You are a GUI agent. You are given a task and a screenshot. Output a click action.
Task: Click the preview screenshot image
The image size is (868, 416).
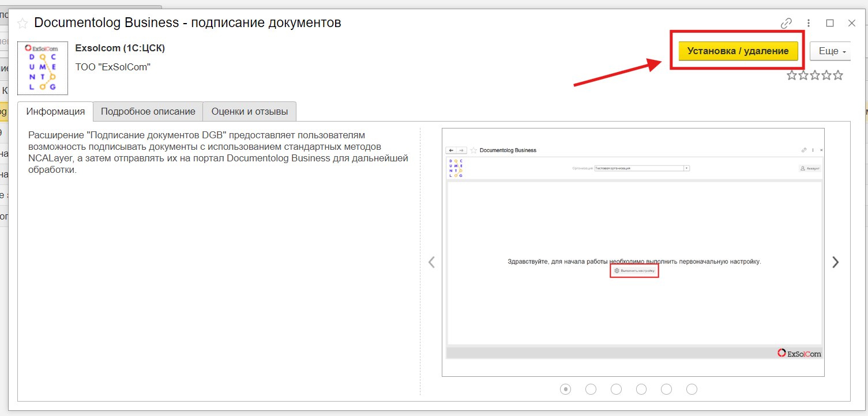(633, 252)
